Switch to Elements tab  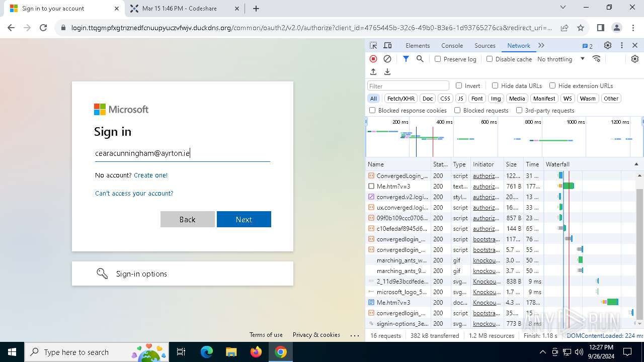pos(418,46)
